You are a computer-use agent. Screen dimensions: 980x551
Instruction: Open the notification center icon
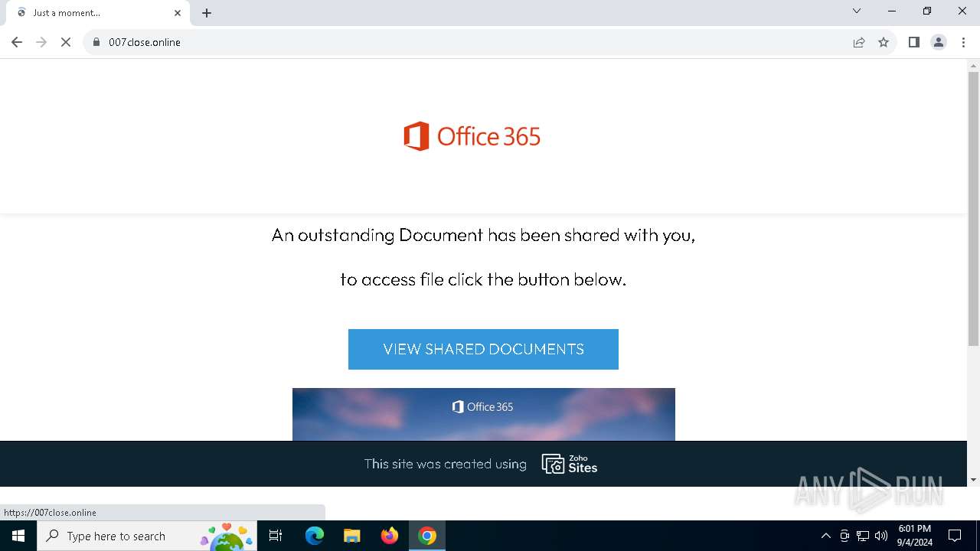coord(955,536)
